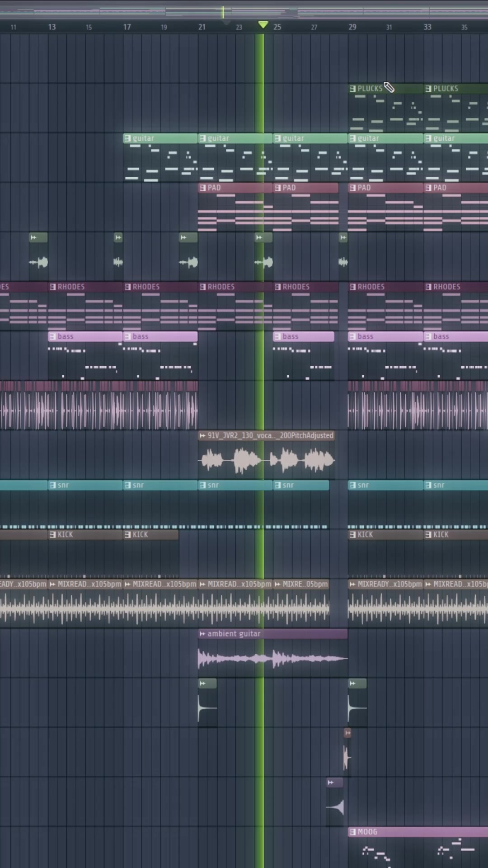Select the PAD clip title at bar 33
488x868 pixels.
click(x=440, y=188)
